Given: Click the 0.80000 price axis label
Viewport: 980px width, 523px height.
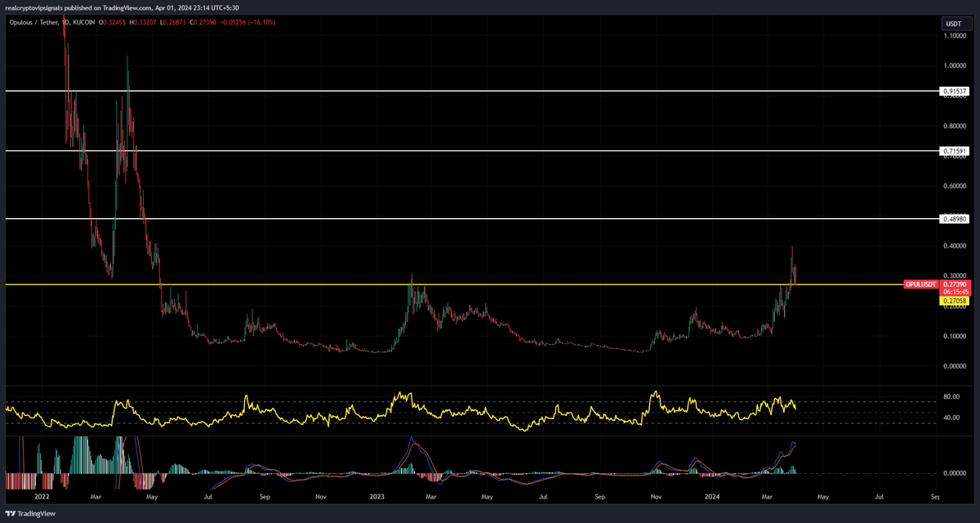Looking at the screenshot, I should [955, 126].
